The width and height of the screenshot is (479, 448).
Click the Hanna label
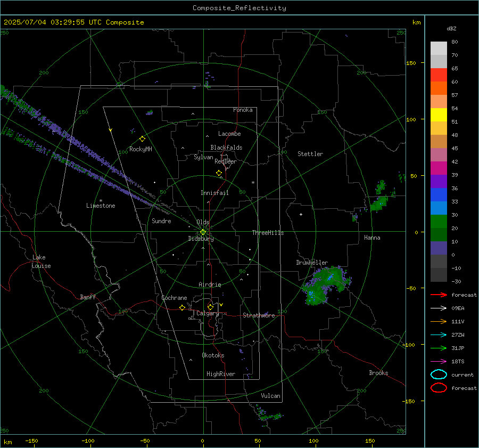(372, 238)
